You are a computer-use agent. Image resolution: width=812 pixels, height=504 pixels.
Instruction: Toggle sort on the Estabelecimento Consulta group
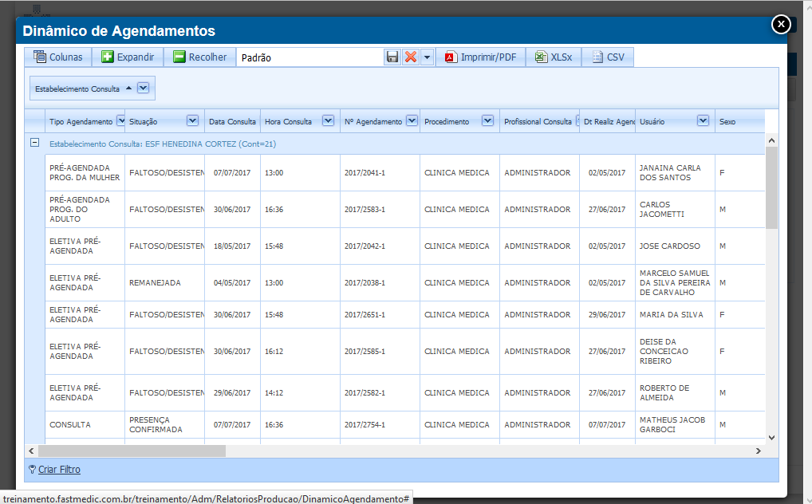129,88
